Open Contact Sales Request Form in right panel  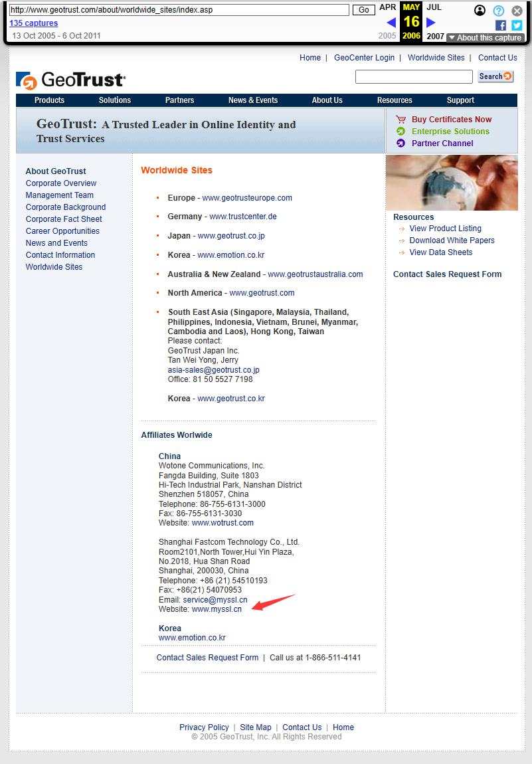pos(447,274)
